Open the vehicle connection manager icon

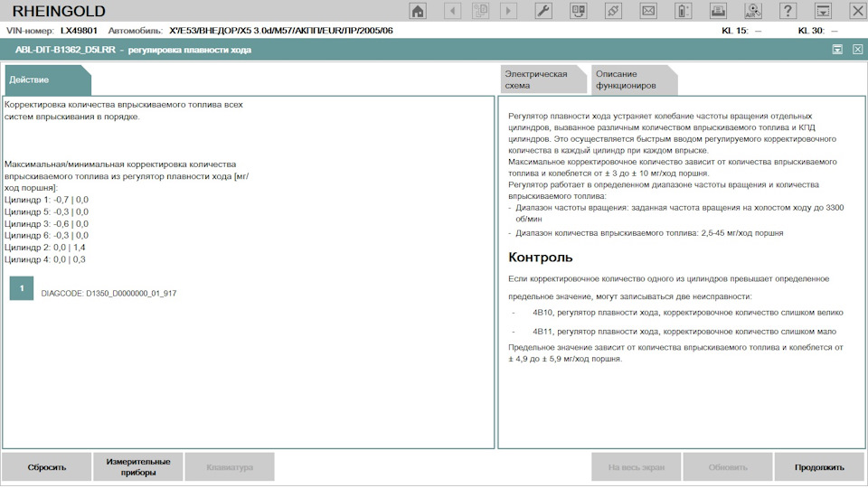tap(579, 11)
